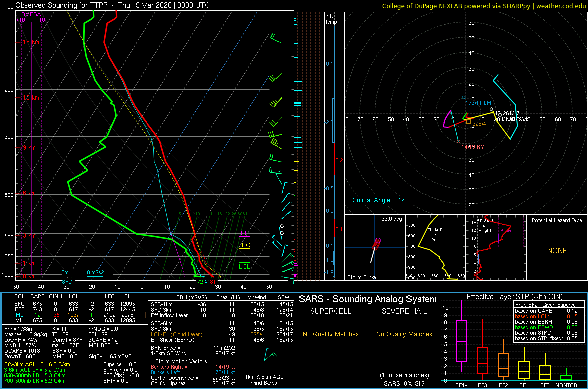Click No Quality Matches under SUPERCELL
This screenshot has width=588, height=389.
330,334
